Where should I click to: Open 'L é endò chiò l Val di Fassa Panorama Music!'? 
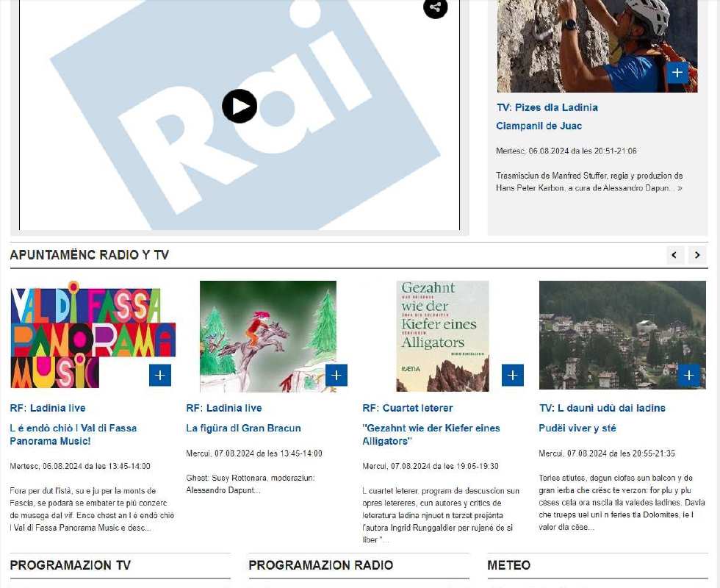(x=73, y=434)
